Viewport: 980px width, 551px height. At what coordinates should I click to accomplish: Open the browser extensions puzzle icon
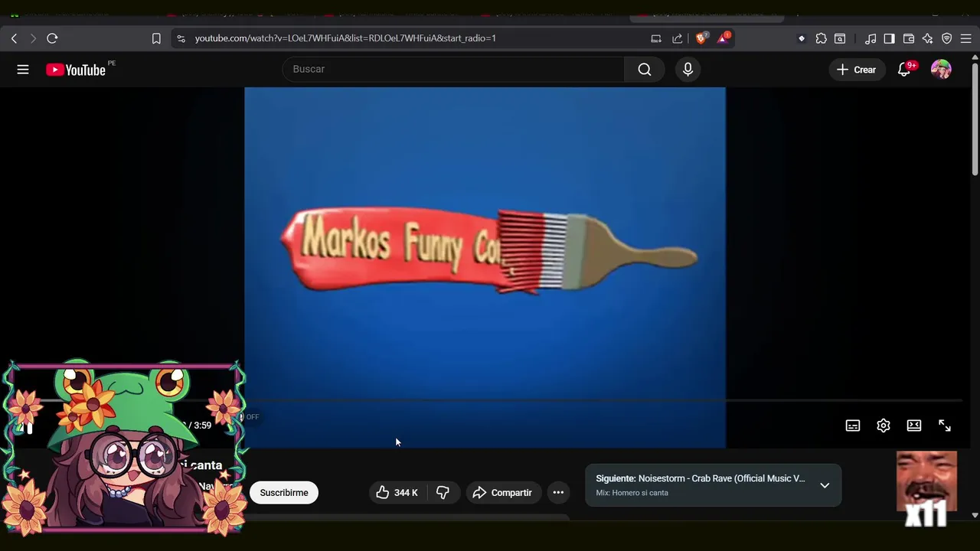click(x=821, y=38)
